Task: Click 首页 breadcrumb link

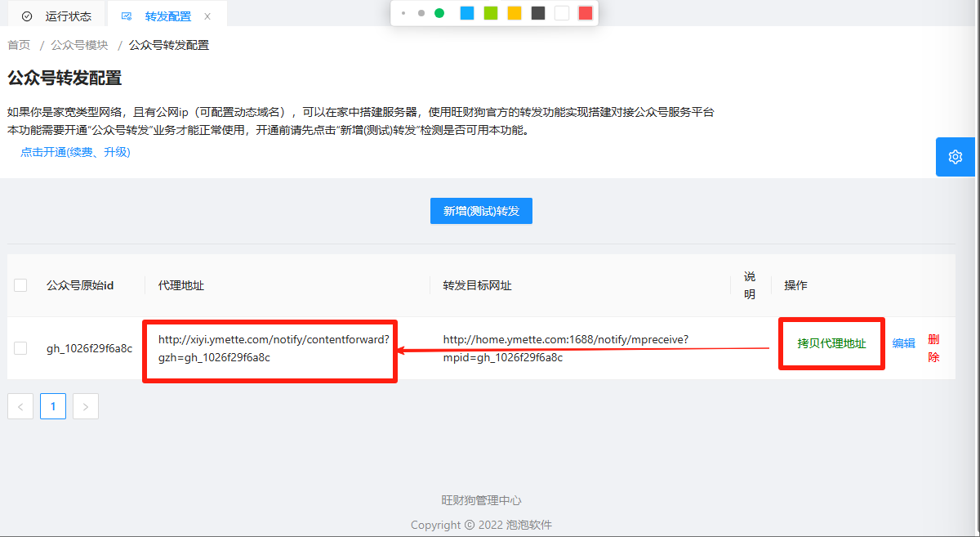Action: (x=19, y=45)
